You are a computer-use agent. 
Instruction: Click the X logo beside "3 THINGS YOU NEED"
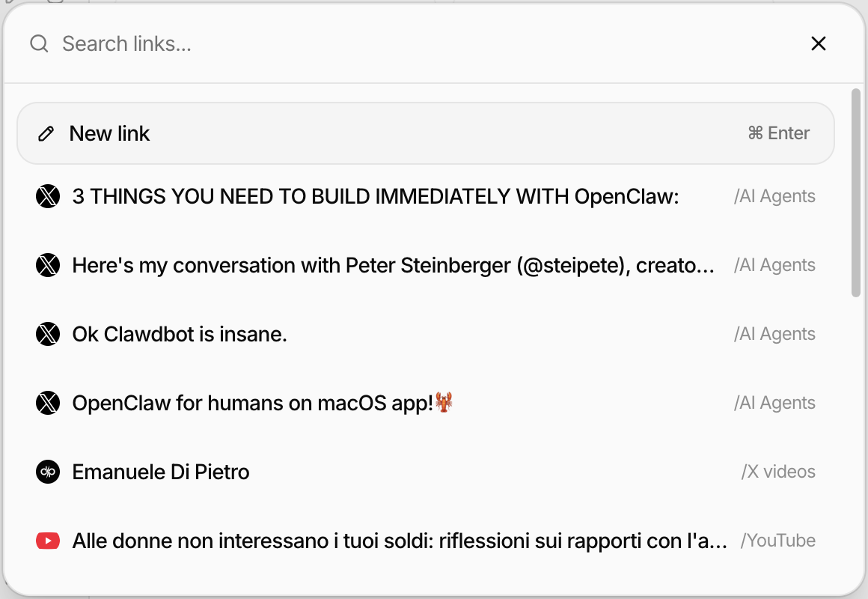click(48, 197)
